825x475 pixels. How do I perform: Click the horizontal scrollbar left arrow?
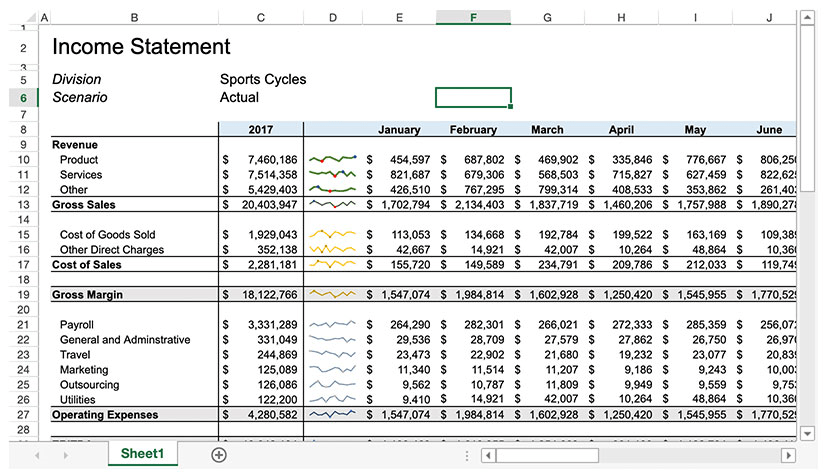point(488,455)
